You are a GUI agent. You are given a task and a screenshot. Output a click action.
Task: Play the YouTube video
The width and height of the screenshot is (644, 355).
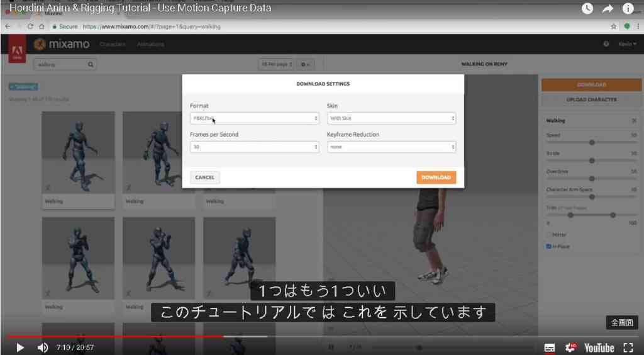(19, 347)
